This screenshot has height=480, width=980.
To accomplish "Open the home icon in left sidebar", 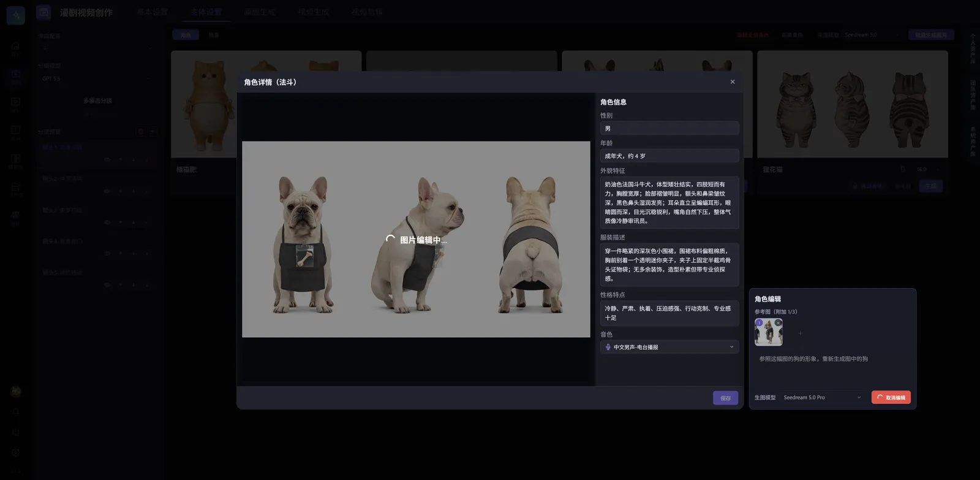I will (15, 47).
